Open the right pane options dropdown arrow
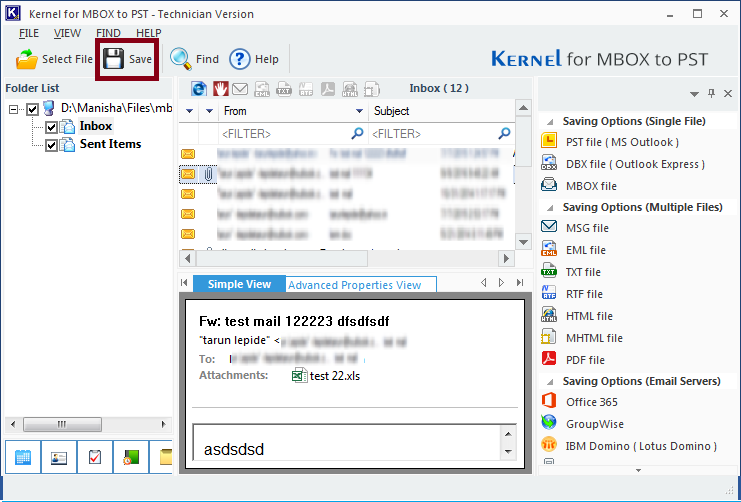 pyautogui.click(x=695, y=94)
